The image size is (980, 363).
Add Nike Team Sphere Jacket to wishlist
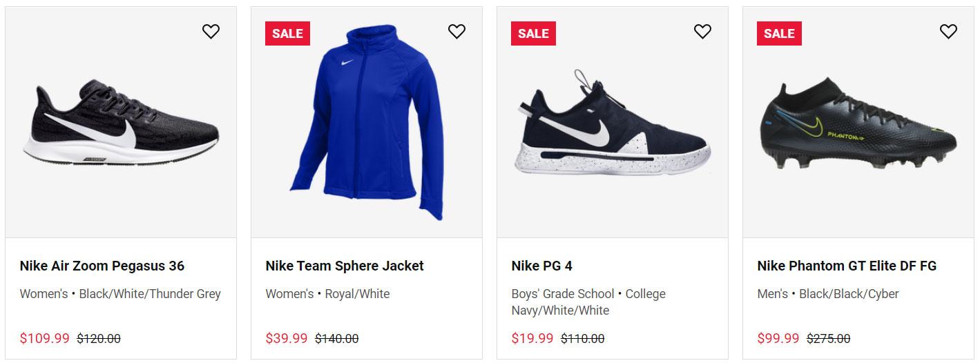pos(457,32)
